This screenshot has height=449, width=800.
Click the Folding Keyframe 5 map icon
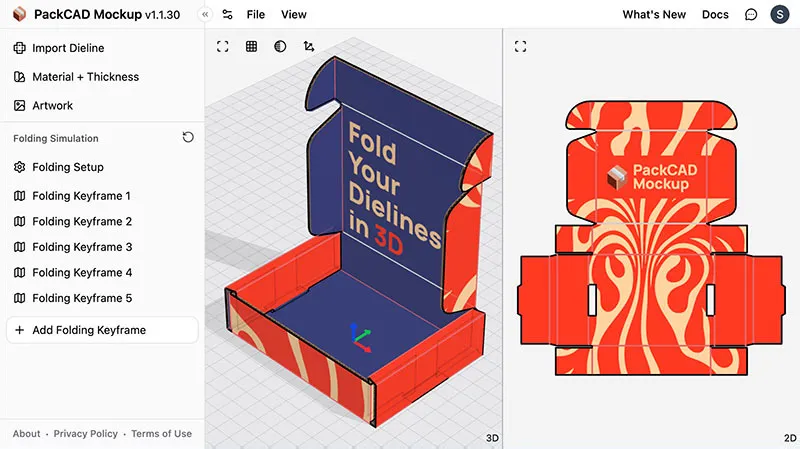pyautogui.click(x=19, y=298)
